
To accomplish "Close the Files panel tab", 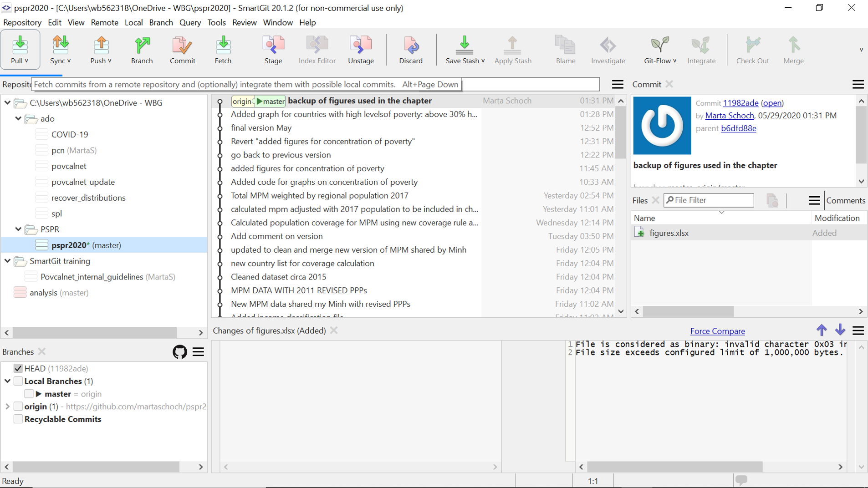I will coord(655,200).
